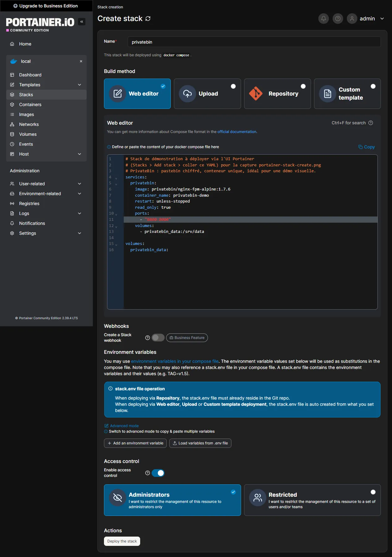Image resolution: width=392 pixels, height=557 pixels.
Task: Click the Deploy the stack button
Action: pos(122,541)
